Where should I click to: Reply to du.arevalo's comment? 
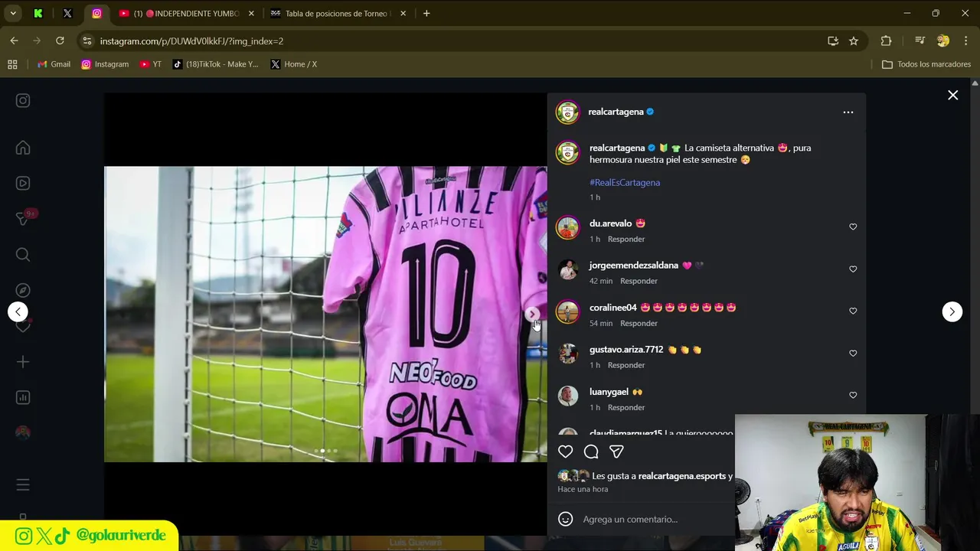tap(626, 240)
